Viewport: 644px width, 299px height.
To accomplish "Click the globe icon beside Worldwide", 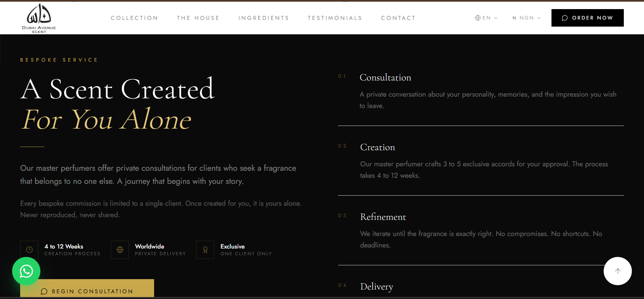I will (120, 250).
